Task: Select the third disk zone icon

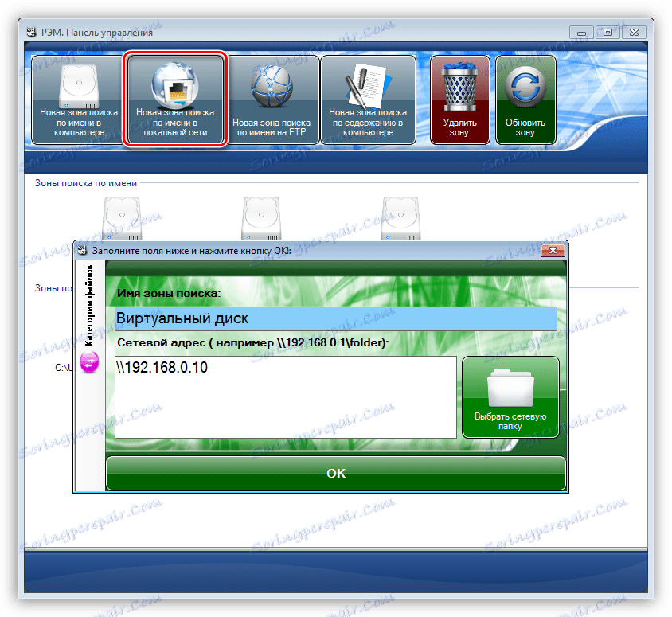Action: click(400, 217)
